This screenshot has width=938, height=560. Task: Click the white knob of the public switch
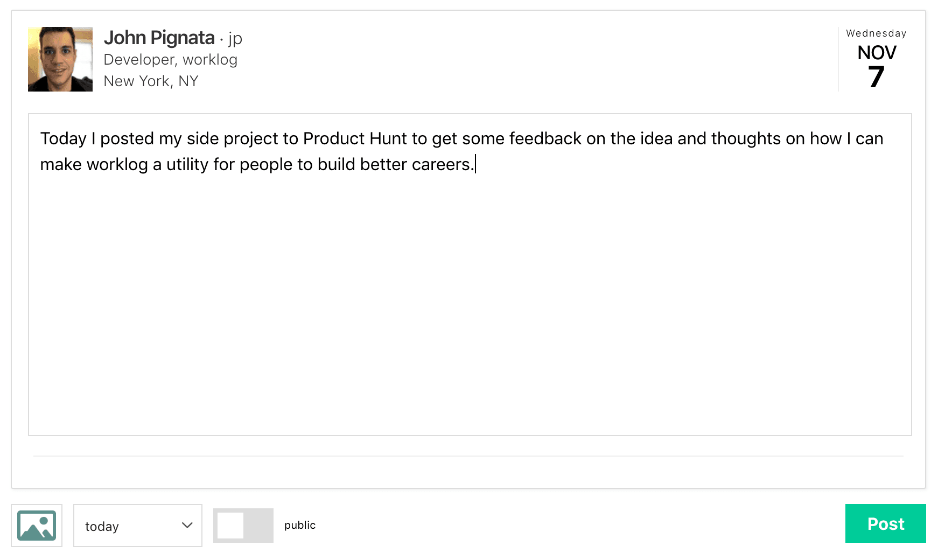(x=230, y=526)
